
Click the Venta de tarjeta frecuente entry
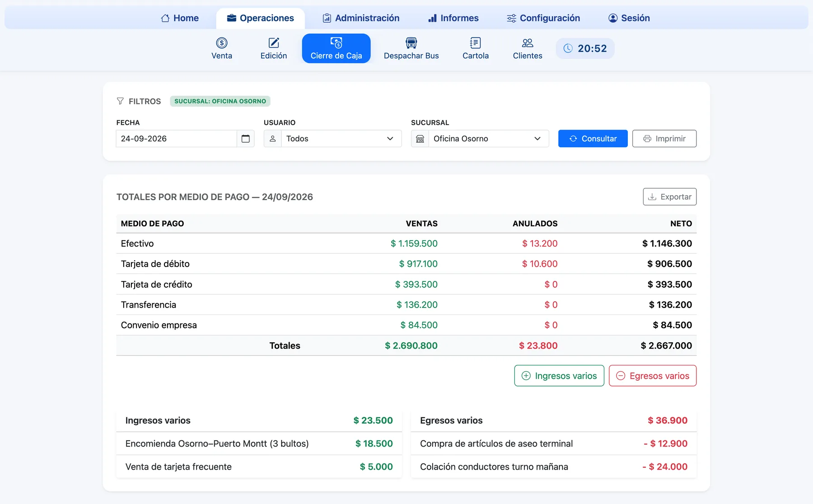click(259, 467)
